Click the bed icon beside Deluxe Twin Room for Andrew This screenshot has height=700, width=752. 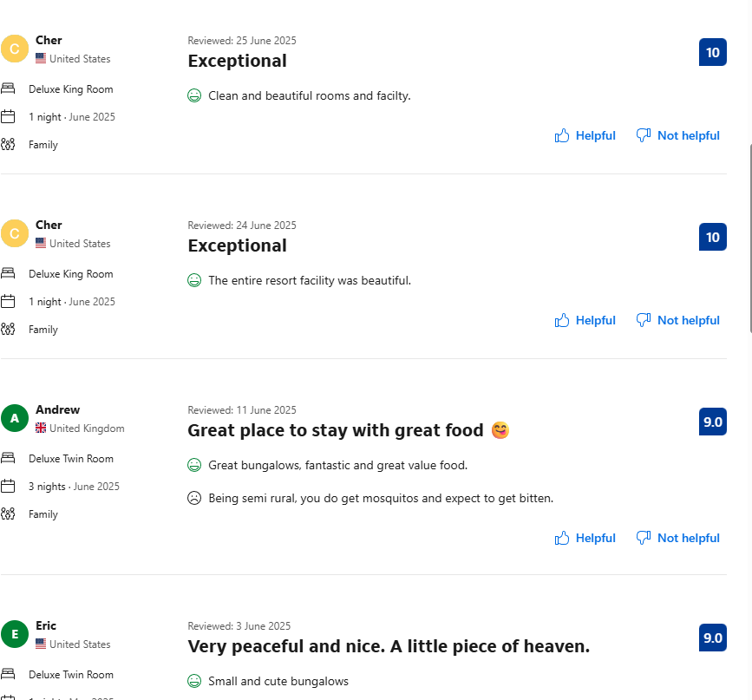[x=9, y=458]
